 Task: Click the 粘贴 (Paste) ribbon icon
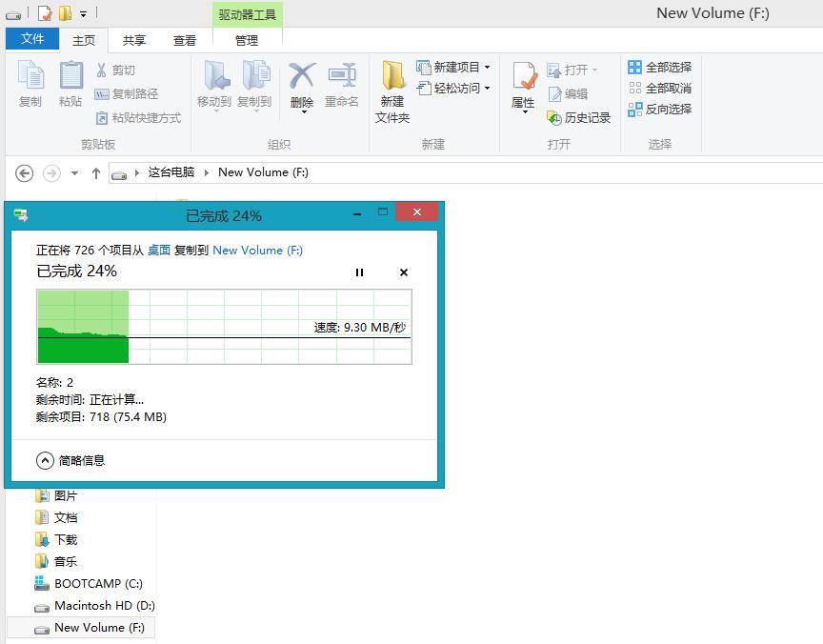point(70,86)
